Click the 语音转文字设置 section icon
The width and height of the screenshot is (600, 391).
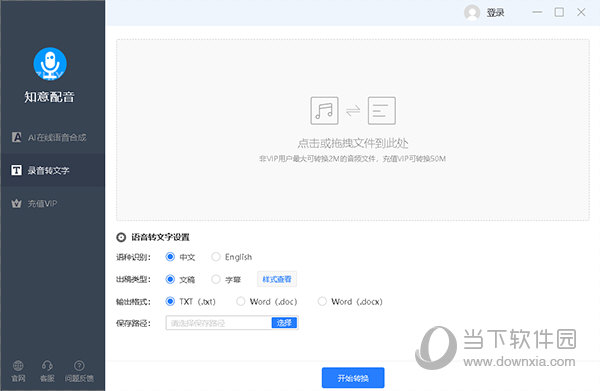121,237
